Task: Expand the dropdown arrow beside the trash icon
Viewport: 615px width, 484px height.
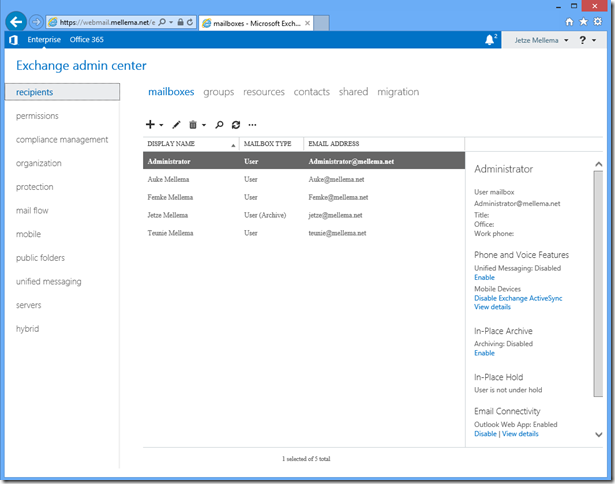Action: pyautogui.click(x=204, y=126)
